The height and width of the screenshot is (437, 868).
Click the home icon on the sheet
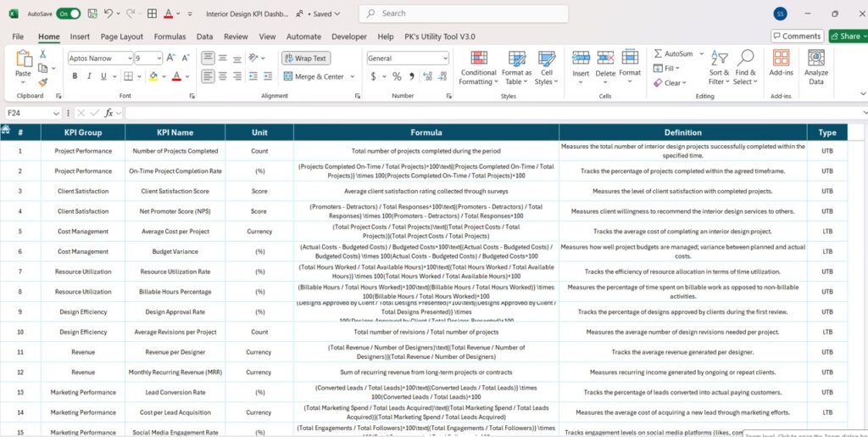[x=6, y=129]
